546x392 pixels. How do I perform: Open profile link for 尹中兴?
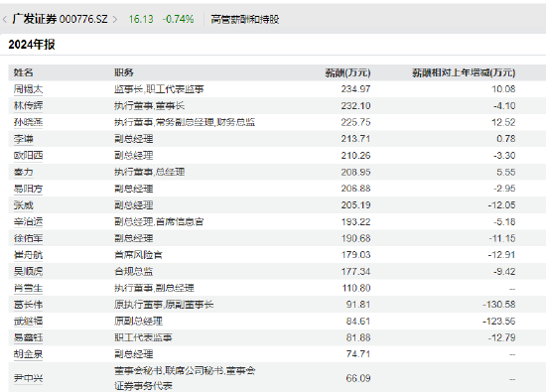[x=28, y=378]
